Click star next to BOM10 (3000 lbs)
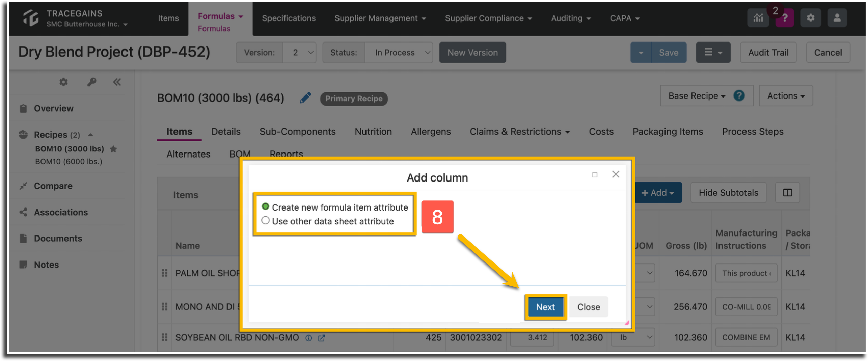This screenshot has height=361, width=868. point(114,149)
